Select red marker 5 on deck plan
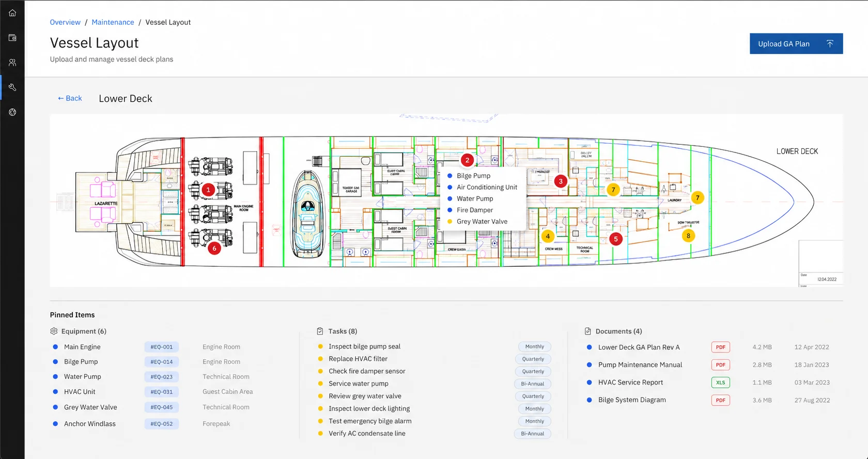The image size is (868, 459). point(616,239)
